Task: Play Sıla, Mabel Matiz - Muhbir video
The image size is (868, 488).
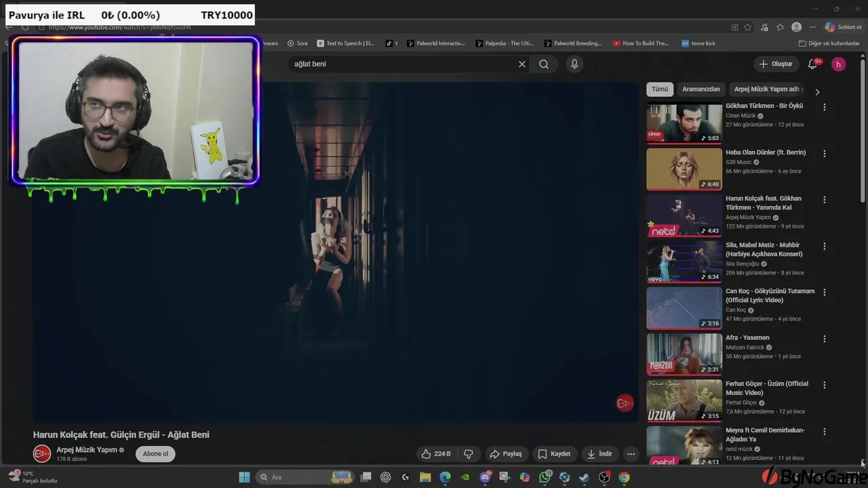Action: click(684, 262)
